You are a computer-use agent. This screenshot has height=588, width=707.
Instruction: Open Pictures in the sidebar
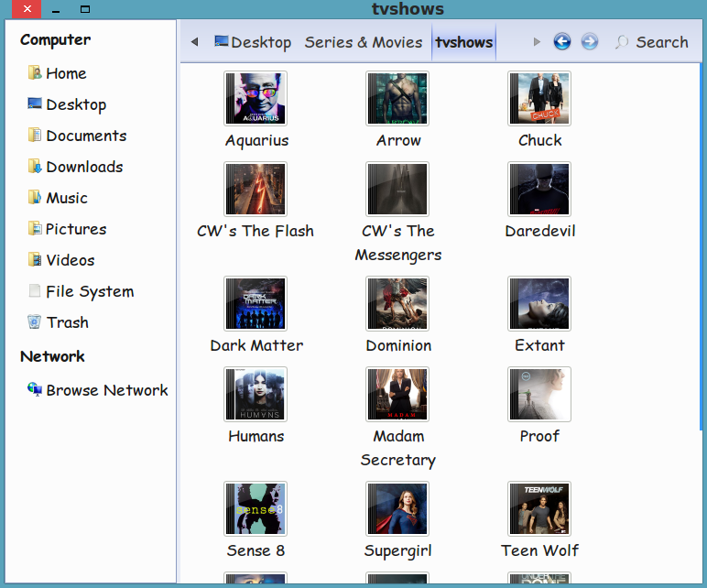(67, 229)
